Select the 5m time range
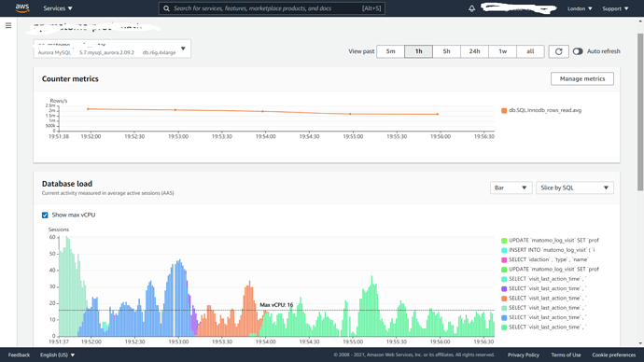 point(390,51)
